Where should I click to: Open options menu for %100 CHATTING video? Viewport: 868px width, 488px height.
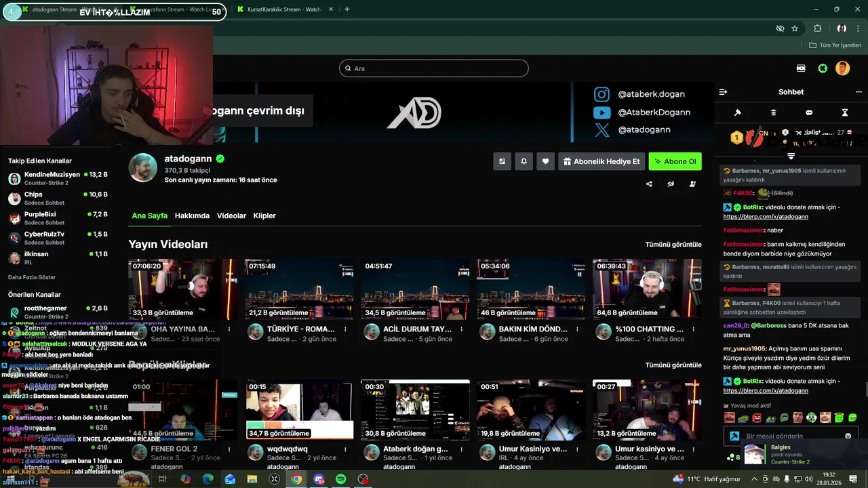click(693, 329)
